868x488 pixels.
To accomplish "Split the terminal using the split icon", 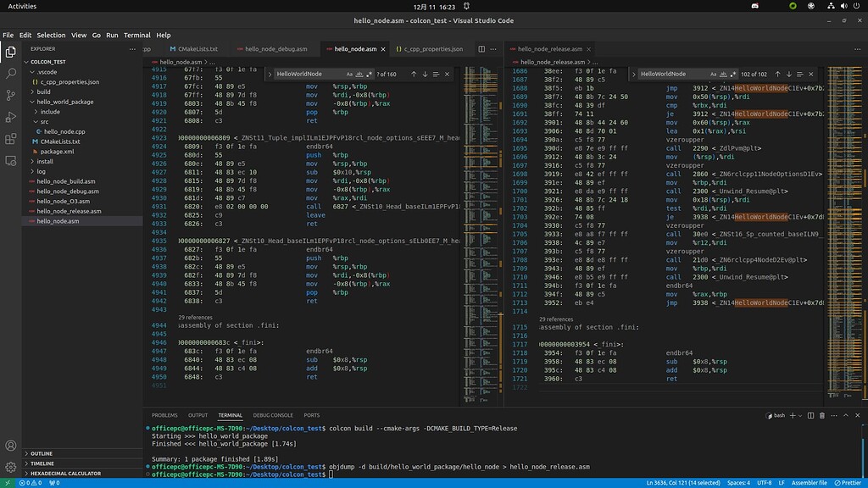I will tap(811, 415).
